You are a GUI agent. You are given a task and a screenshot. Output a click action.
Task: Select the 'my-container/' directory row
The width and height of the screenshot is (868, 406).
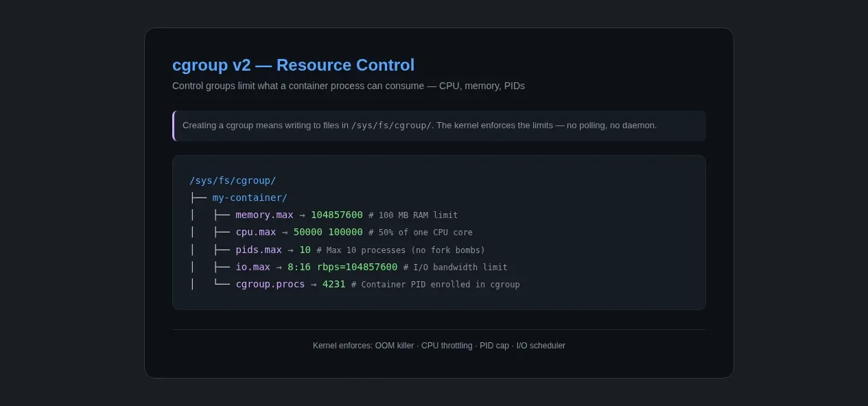click(x=250, y=198)
